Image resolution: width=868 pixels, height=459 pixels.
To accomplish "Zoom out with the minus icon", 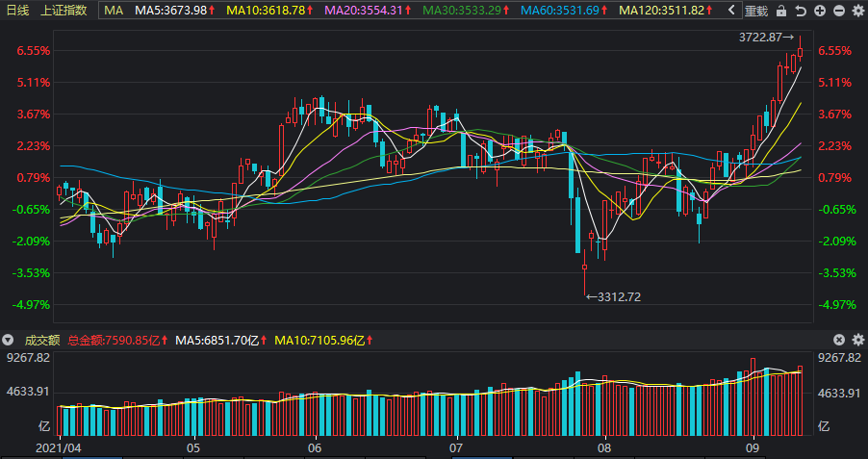I will (839, 11).
